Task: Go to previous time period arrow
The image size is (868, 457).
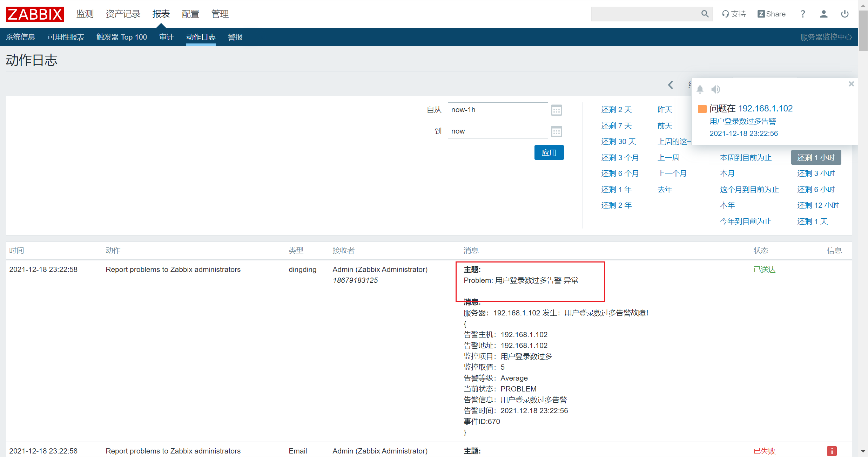Action: (x=671, y=85)
